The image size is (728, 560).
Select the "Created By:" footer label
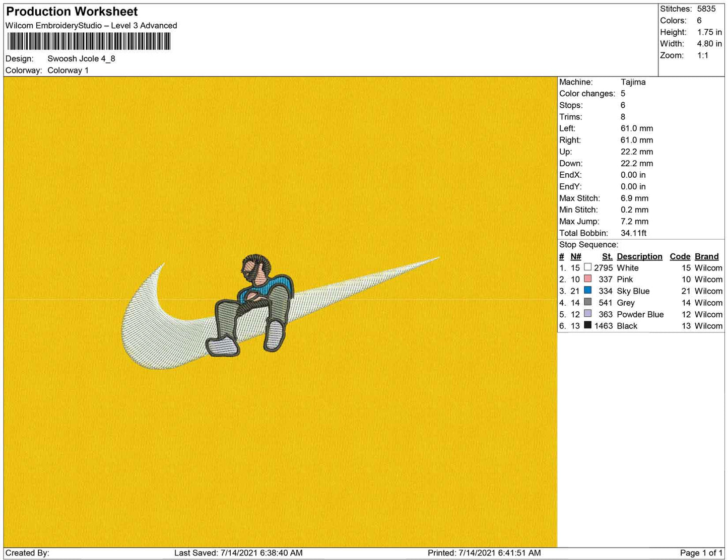[27, 553]
